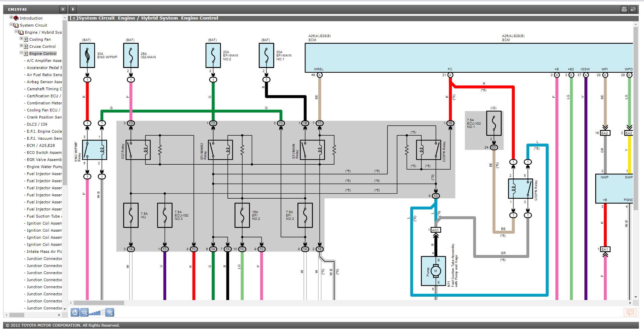Click the document icon beside Cruise Control

coord(26,46)
